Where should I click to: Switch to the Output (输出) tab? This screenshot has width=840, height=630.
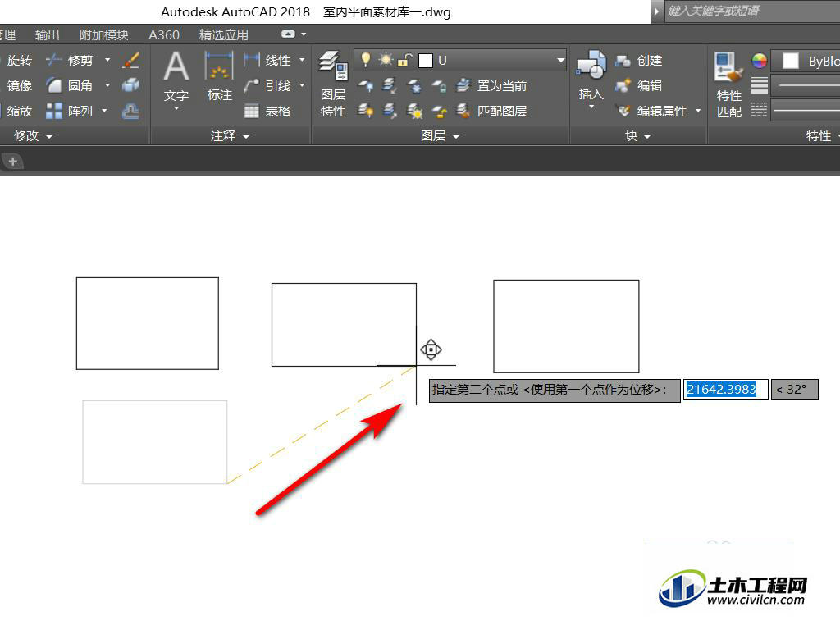[x=47, y=34]
